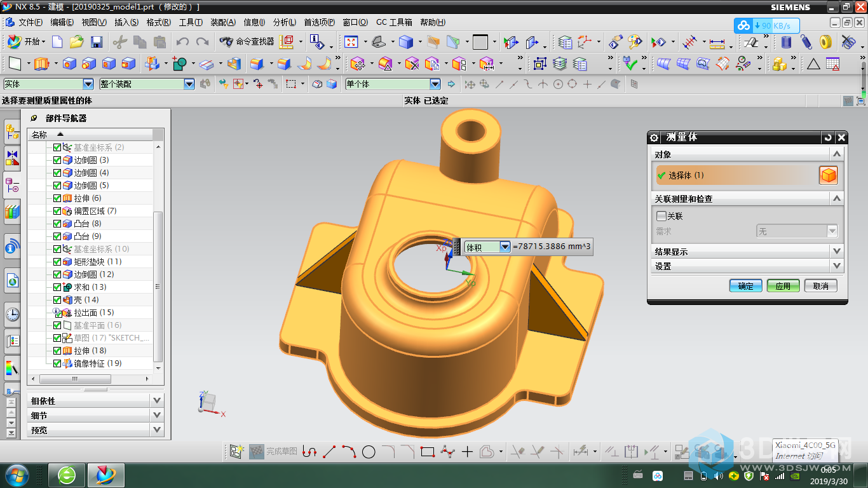Click the triangle icon in top toolbar
Viewport: 868px width, 488px height.
point(813,64)
